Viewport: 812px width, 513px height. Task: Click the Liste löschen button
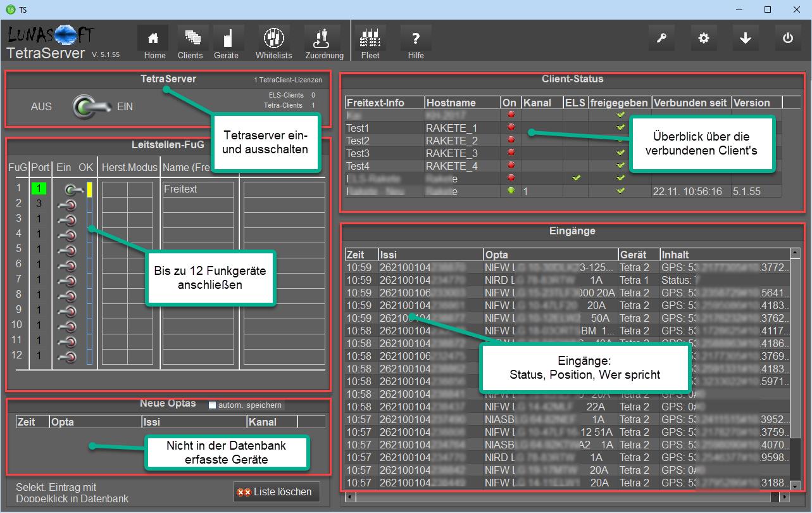coord(277,491)
